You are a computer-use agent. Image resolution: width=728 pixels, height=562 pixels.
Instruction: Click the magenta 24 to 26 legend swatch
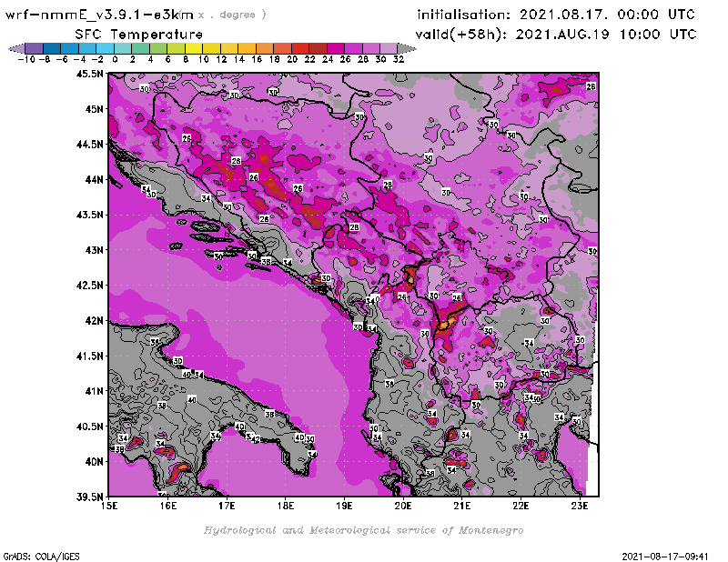pos(336,48)
